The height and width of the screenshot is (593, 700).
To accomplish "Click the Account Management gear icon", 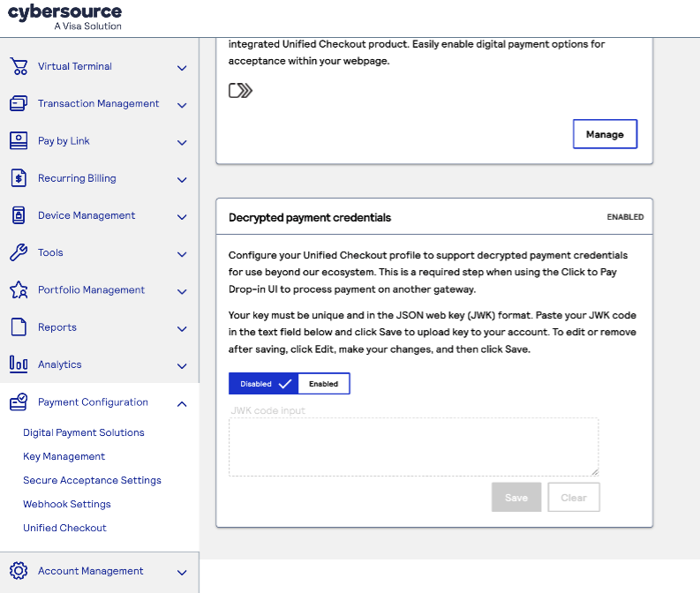I will pyautogui.click(x=19, y=571).
